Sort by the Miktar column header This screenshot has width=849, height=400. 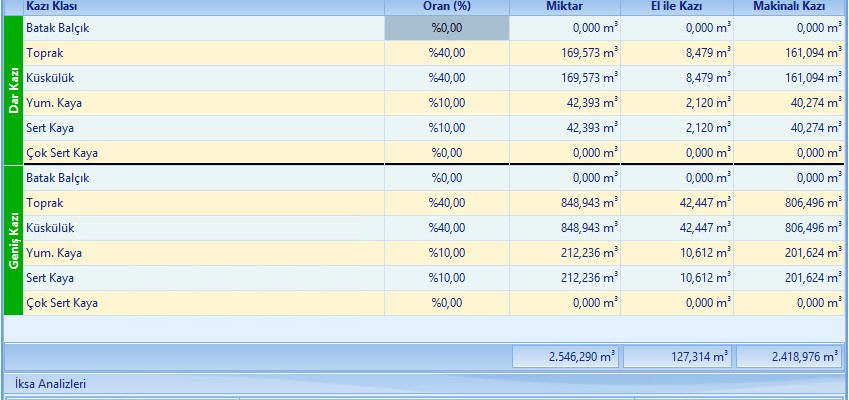click(x=564, y=7)
